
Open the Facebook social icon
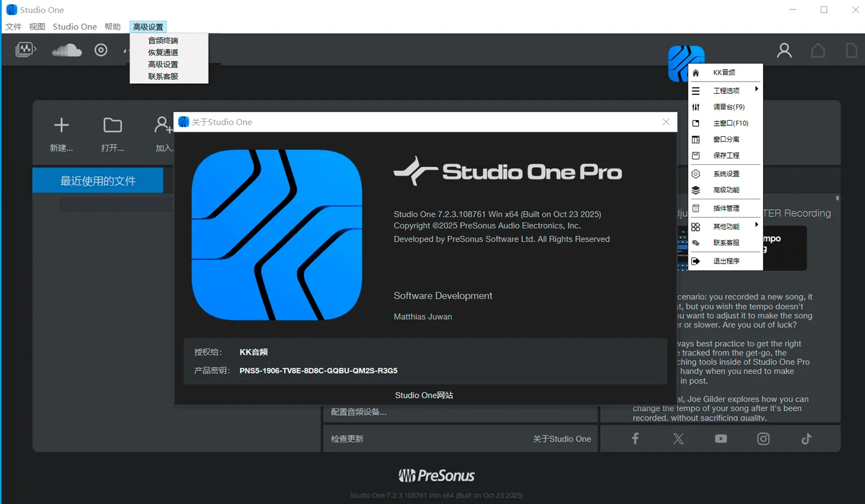coord(635,439)
